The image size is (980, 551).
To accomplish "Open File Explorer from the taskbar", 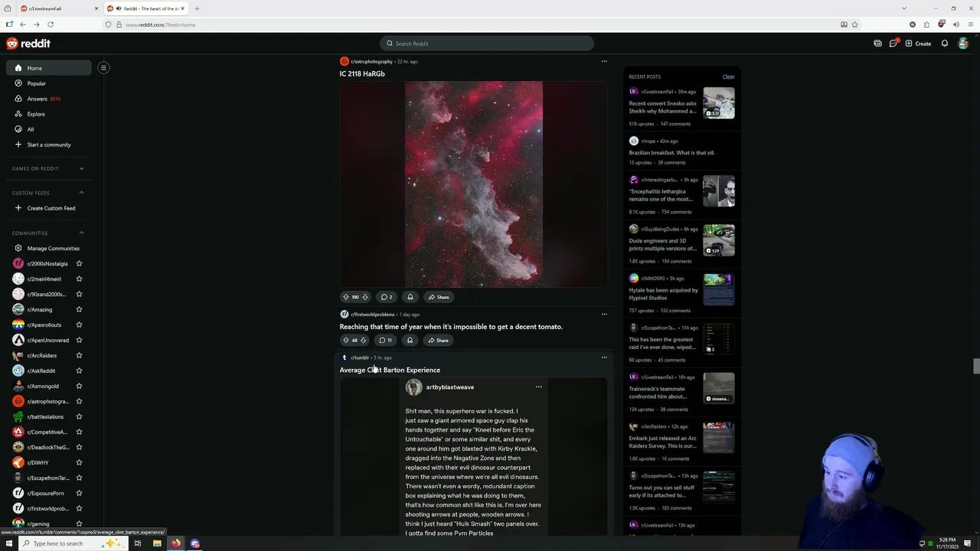I will pyautogui.click(x=157, y=543).
